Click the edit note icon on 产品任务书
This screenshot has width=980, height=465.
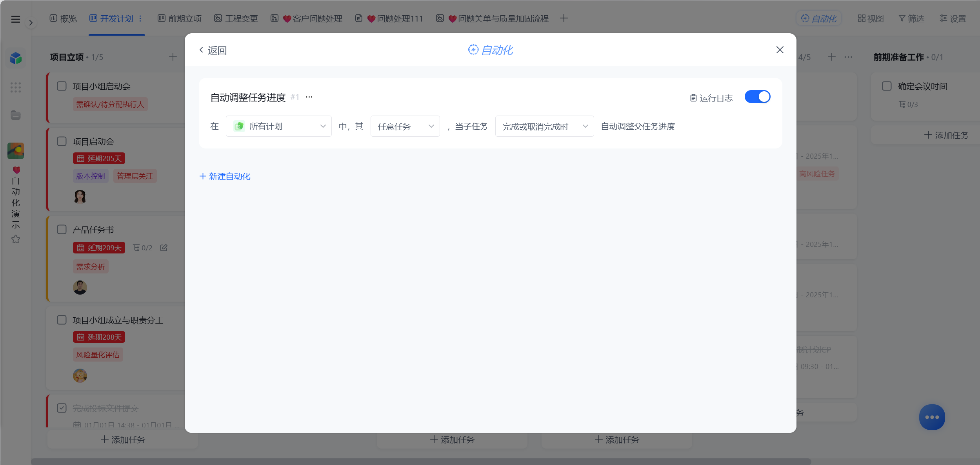click(164, 248)
